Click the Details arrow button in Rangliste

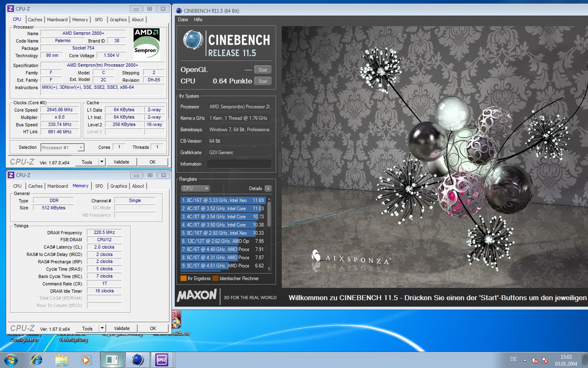[268, 188]
